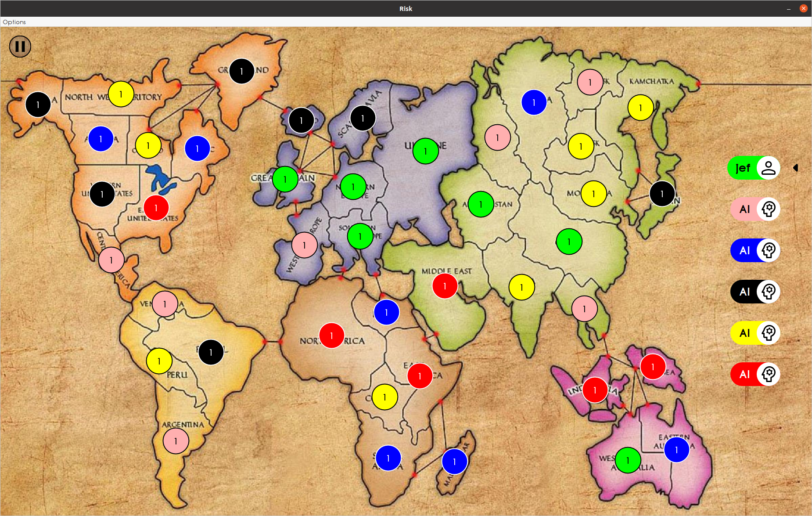Screen dimensions: 812x516
Task: Select pink token on Ural
Action: pyautogui.click(x=497, y=137)
